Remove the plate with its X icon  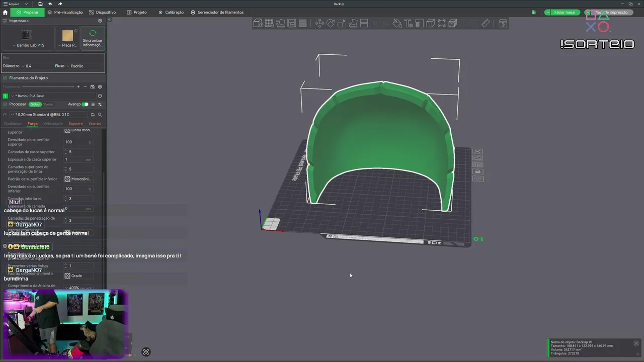coord(477,151)
